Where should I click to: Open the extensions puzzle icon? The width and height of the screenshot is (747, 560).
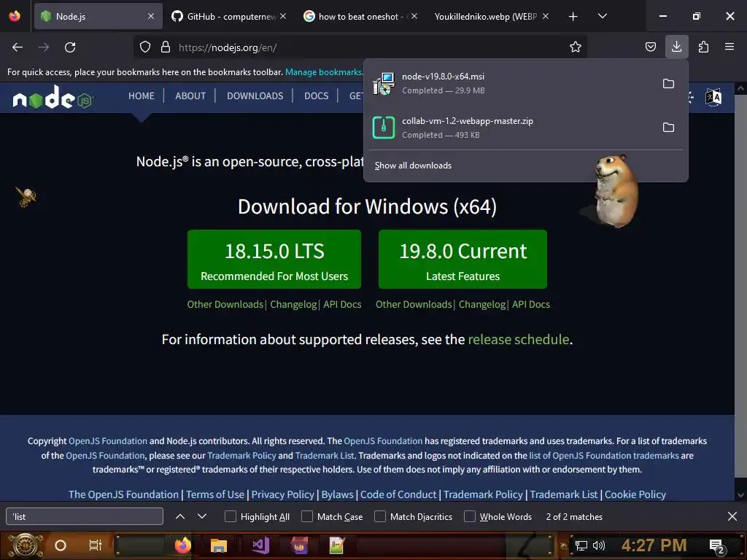(x=703, y=47)
